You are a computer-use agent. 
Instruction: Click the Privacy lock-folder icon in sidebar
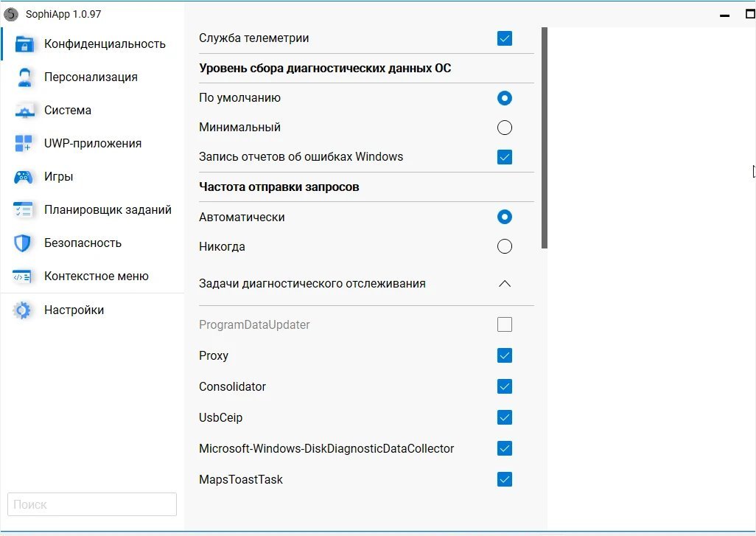click(x=24, y=44)
